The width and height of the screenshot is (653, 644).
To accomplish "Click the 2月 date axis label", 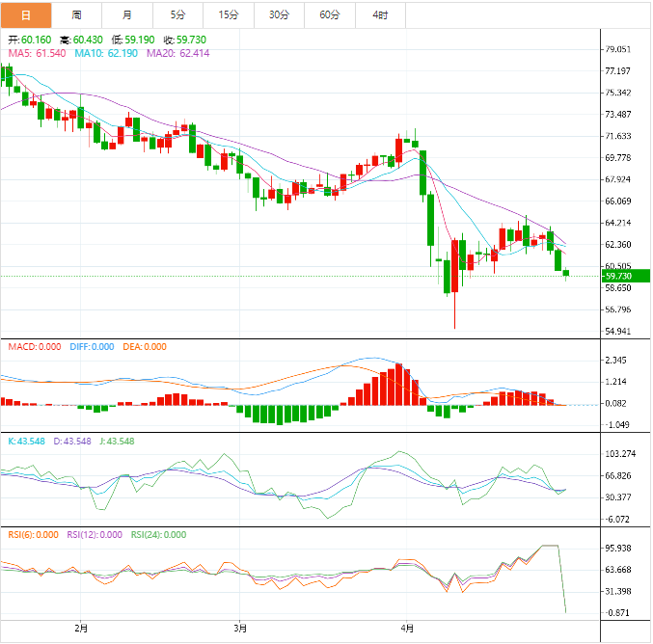I will [81, 629].
